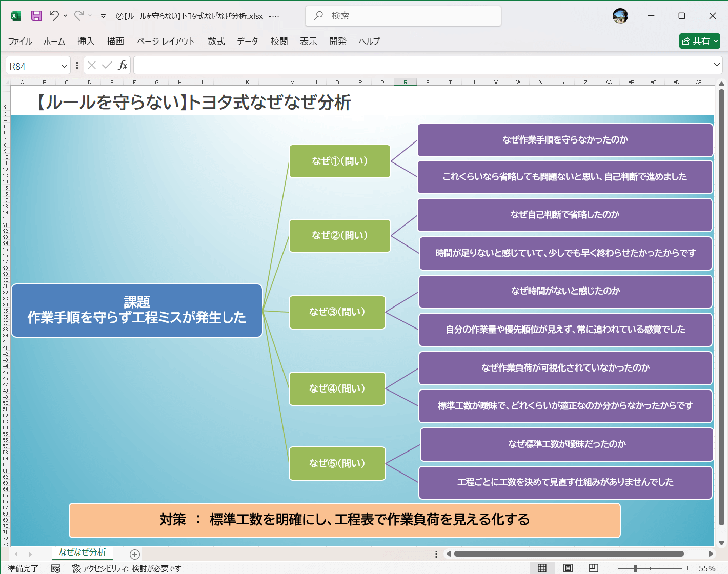Viewport: 728px width, 574px height.
Task: Select Normal view icon in status bar
Action: (542, 568)
